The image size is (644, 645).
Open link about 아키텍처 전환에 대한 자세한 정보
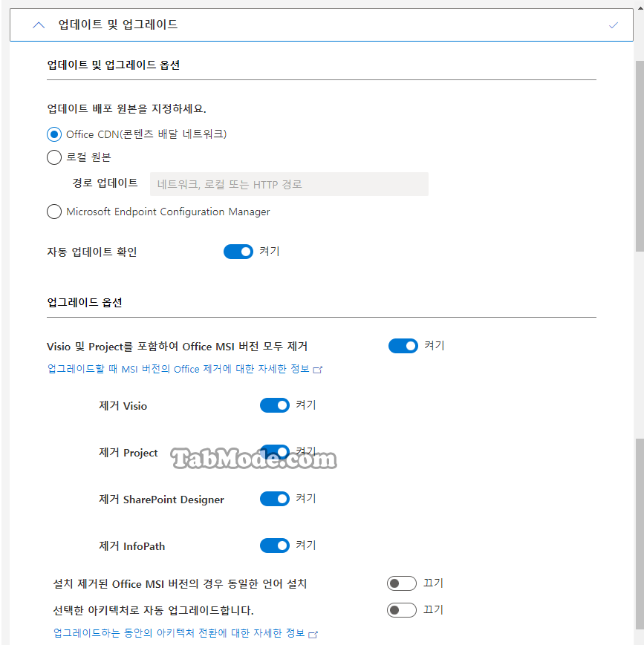point(179,633)
